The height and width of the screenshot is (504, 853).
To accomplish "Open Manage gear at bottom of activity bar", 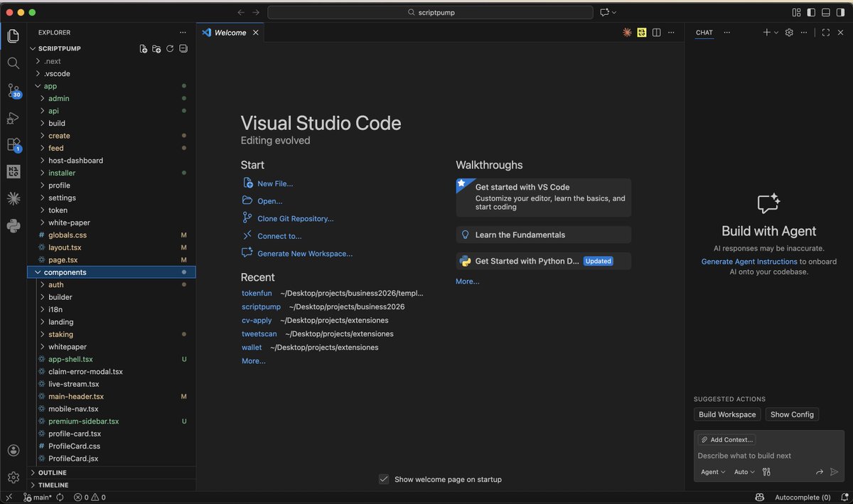I will click(x=13, y=477).
